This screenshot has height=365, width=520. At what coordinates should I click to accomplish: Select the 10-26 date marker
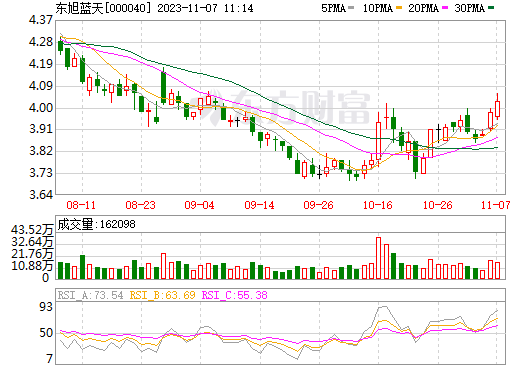tap(438, 205)
